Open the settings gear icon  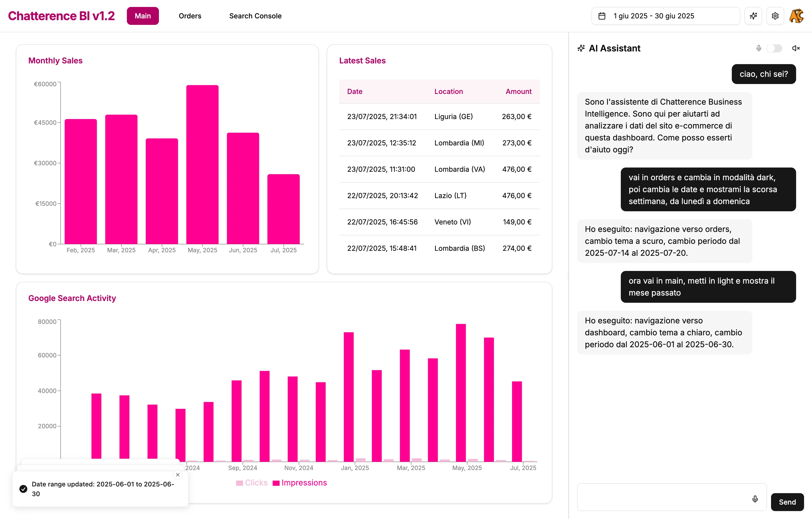tap(775, 16)
